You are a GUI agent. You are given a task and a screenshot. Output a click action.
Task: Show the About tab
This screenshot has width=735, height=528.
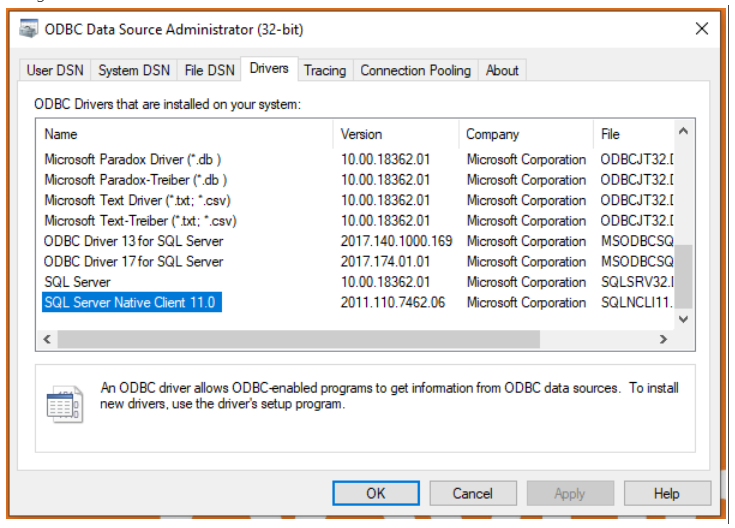pyautogui.click(x=502, y=70)
